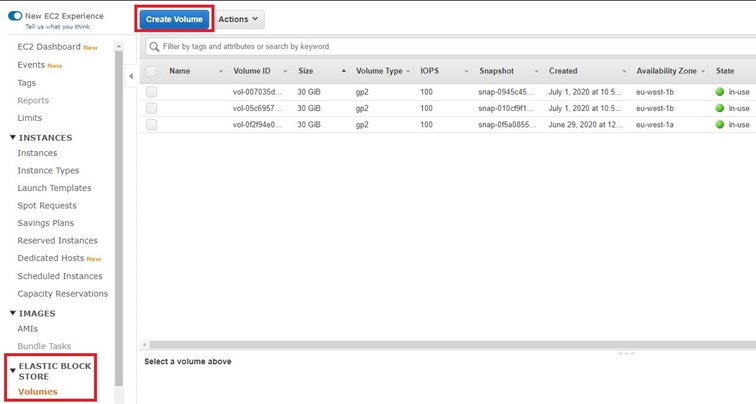
Task: Click the horizontal scrollbar left arrow
Action: [145, 345]
